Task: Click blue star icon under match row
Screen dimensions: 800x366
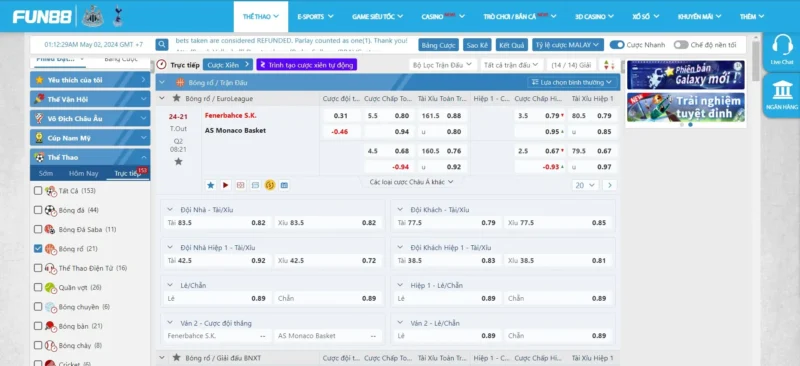Action: 211,185
